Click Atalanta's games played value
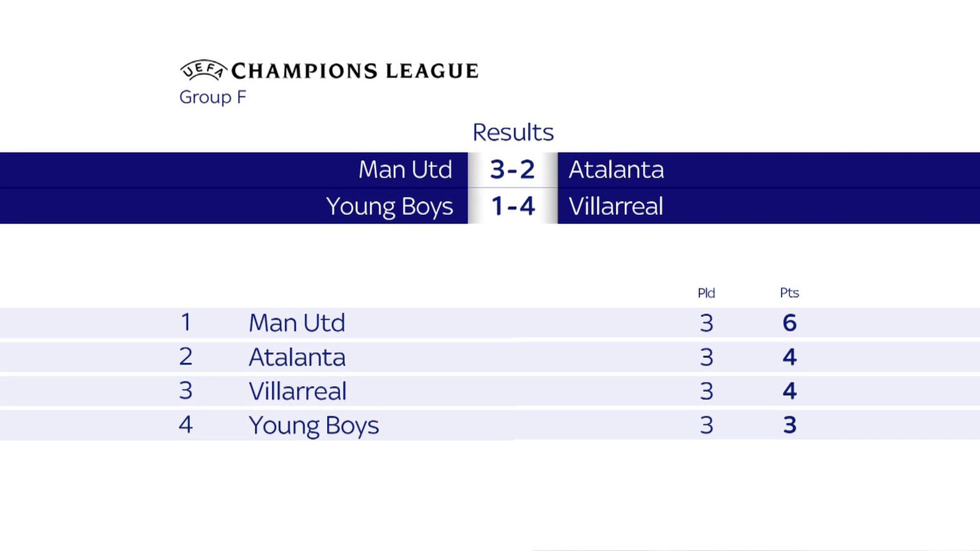 (706, 357)
